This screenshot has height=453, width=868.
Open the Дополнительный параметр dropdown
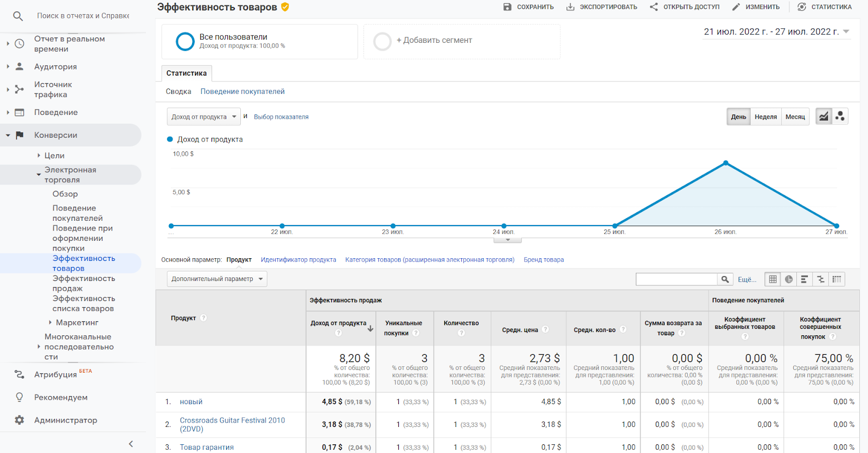[217, 279]
